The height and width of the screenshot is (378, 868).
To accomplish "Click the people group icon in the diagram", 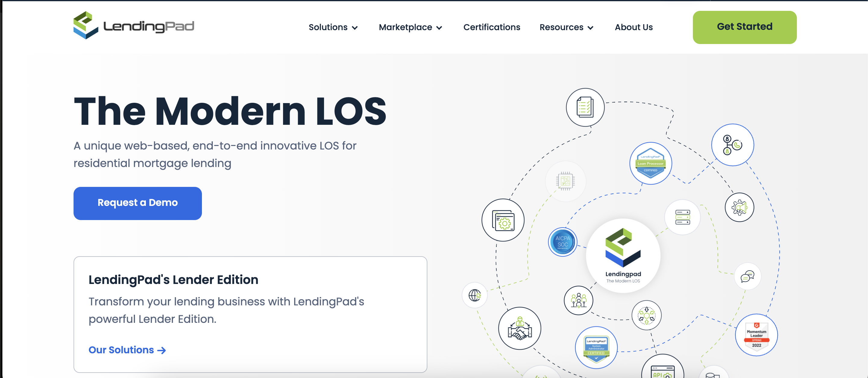I will point(578,301).
